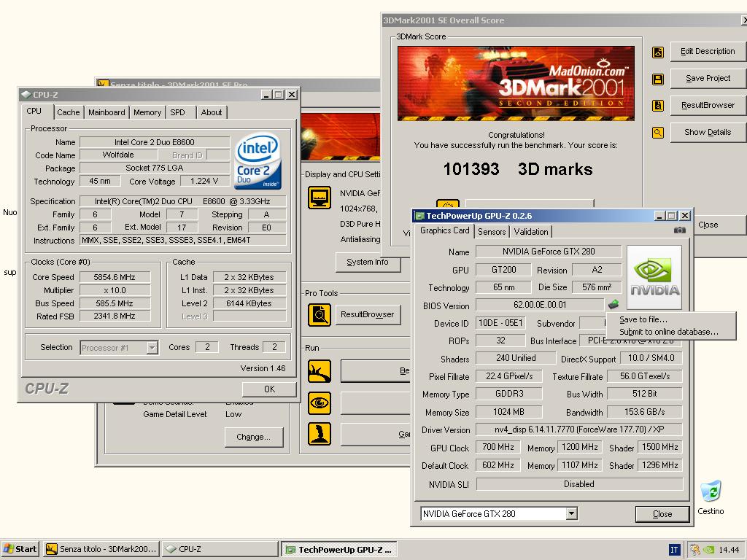
Task: Click the Benchmark runner icon in Run section
Action: (320, 371)
